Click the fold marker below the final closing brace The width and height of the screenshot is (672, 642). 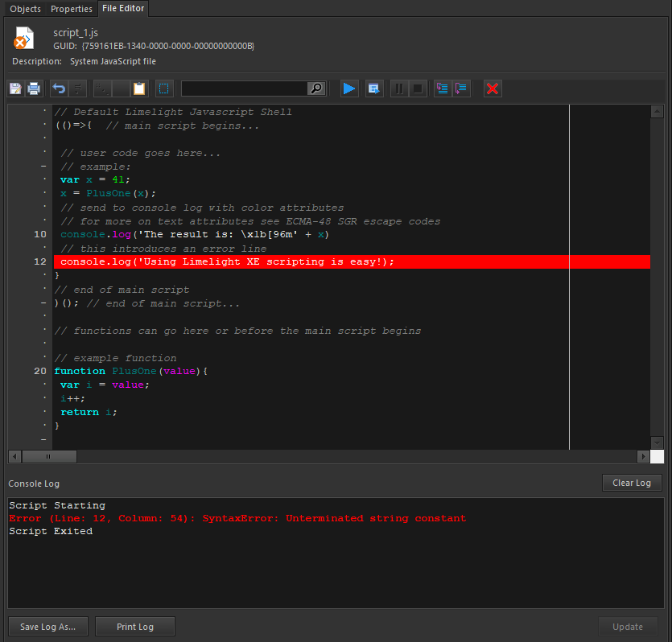pos(43,439)
